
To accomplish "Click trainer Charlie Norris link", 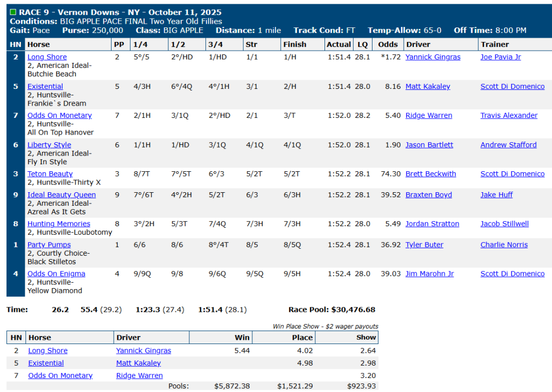I will point(503,245).
